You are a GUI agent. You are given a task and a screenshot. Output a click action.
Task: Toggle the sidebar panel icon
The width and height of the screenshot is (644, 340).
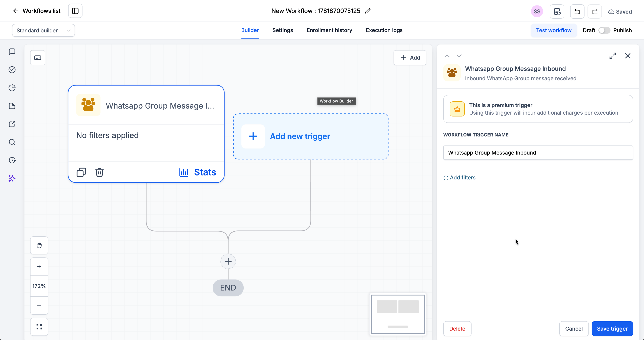[x=75, y=11]
